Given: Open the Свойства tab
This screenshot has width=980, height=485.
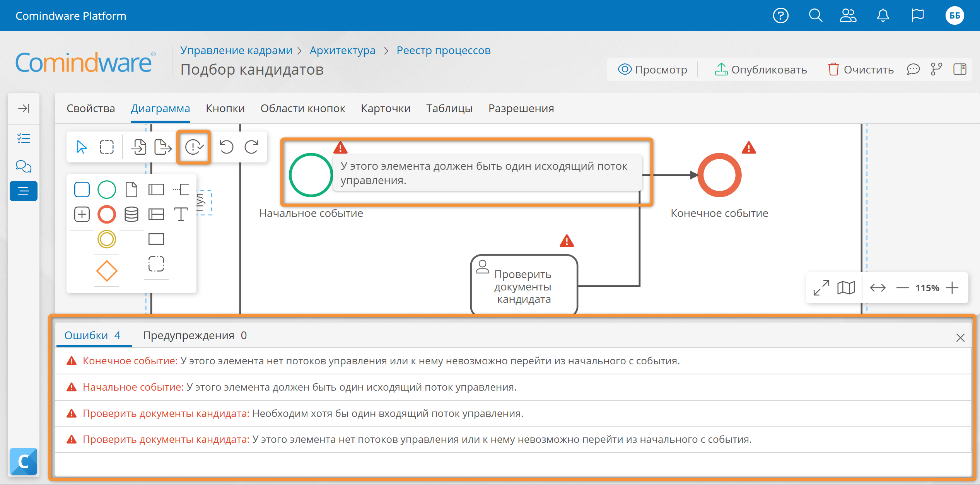Looking at the screenshot, I should [91, 108].
